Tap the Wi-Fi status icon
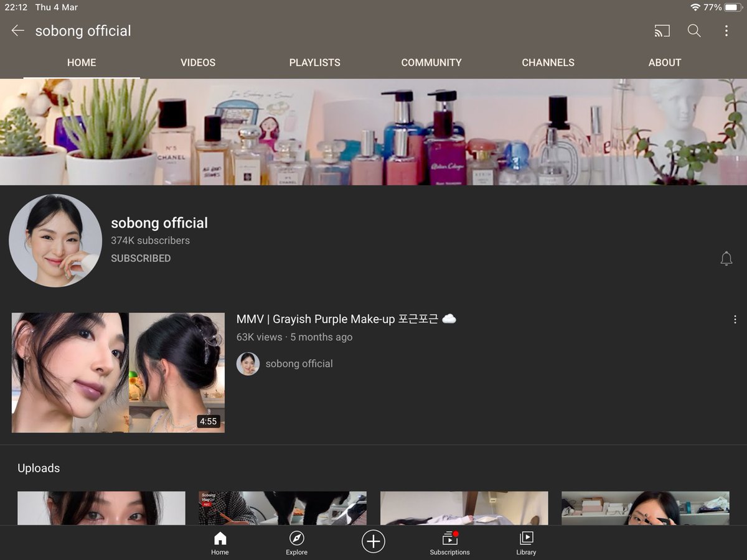 (x=695, y=7)
